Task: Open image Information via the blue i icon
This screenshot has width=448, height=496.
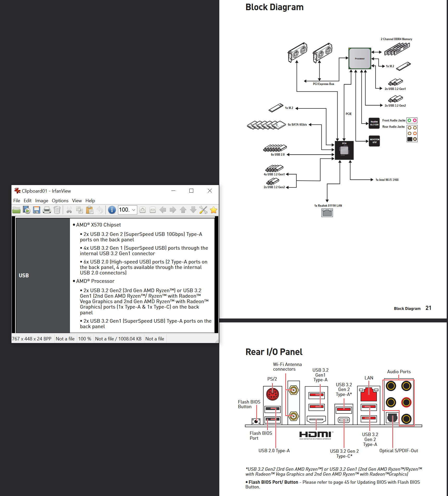Action: pos(112,210)
